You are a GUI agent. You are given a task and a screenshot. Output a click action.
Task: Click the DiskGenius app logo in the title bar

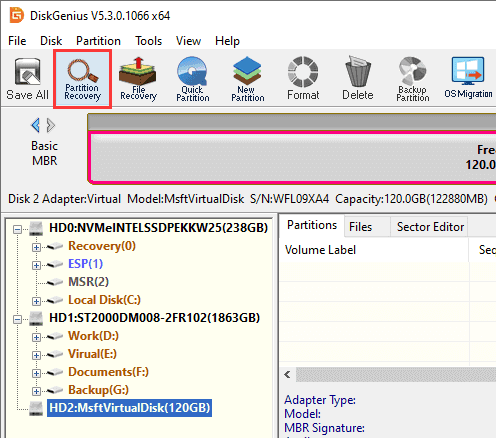[17, 15]
